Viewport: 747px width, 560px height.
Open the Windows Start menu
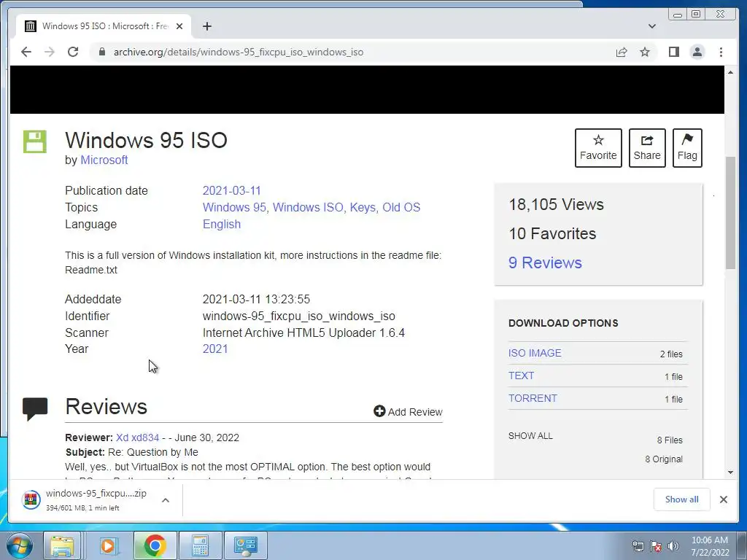[x=19, y=545]
